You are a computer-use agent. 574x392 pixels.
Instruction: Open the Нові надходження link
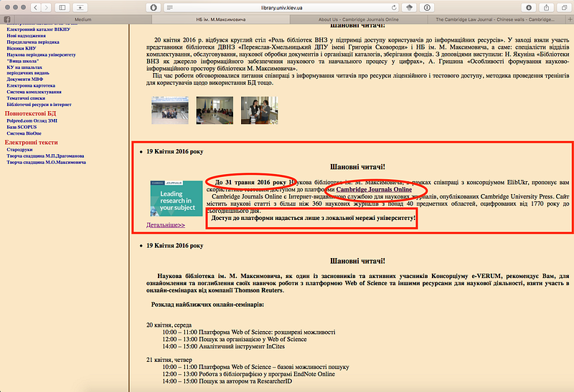[x=26, y=35]
